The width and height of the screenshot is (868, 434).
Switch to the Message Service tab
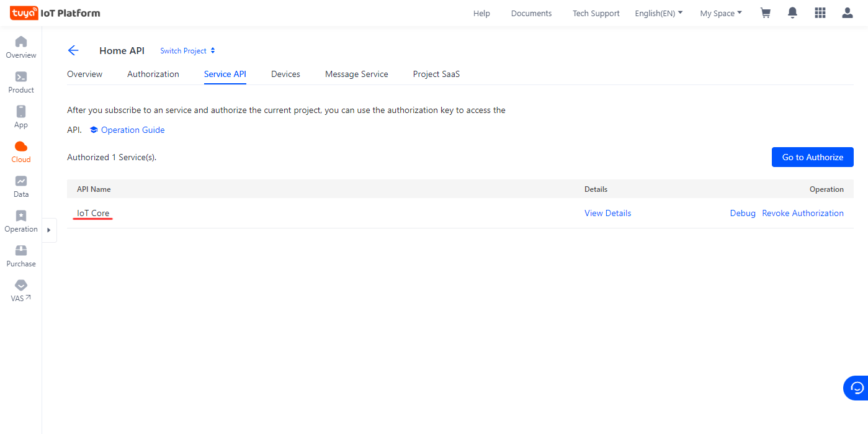coord(356,74)
